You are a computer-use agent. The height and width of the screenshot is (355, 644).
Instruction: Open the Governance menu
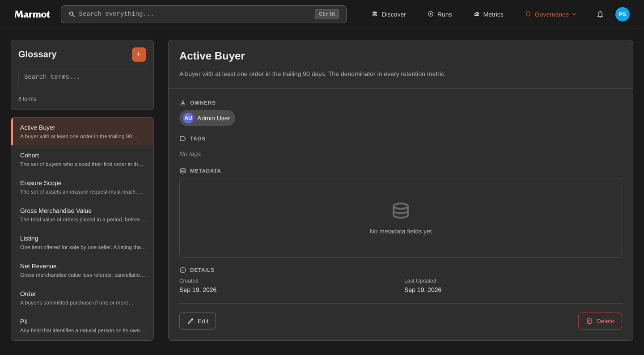(x=551, y=14)
